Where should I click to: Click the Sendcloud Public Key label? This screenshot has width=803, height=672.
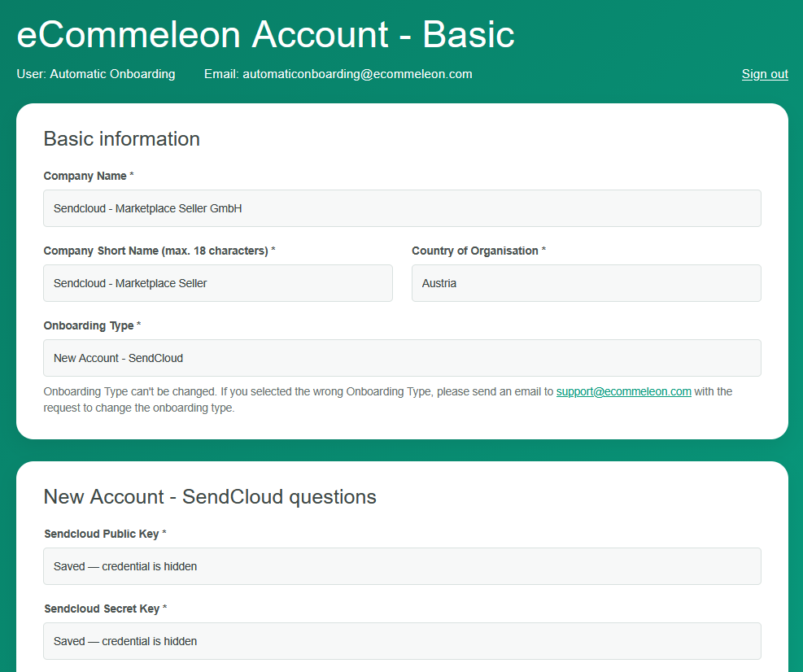pyautogui.click(x=105, y=534)
